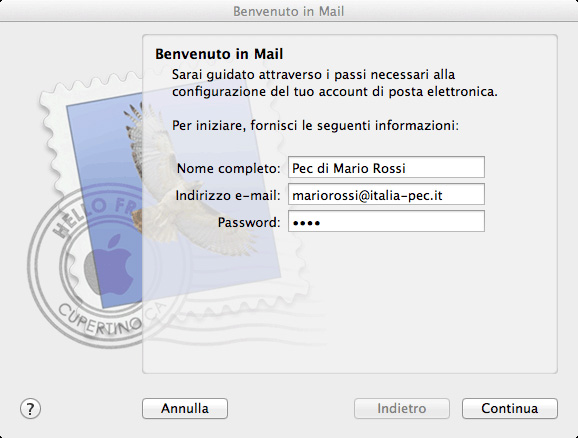The height and width of the screenshot is (438, 578).
Task: Go back using the Indietro button
Action: (402, 409)
